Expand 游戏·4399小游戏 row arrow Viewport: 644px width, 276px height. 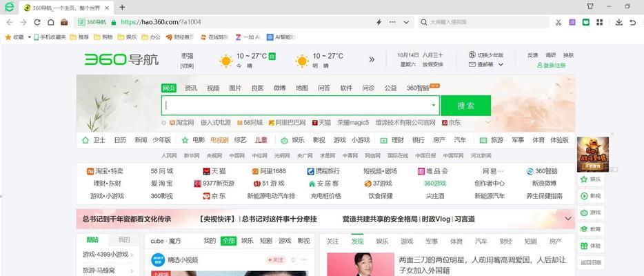tap(132, 254)
